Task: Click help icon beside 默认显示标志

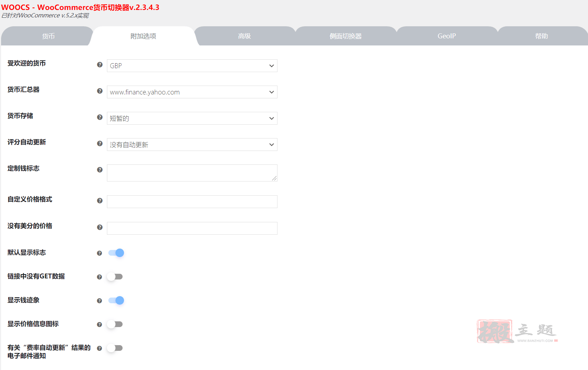Action: point(99,253)
